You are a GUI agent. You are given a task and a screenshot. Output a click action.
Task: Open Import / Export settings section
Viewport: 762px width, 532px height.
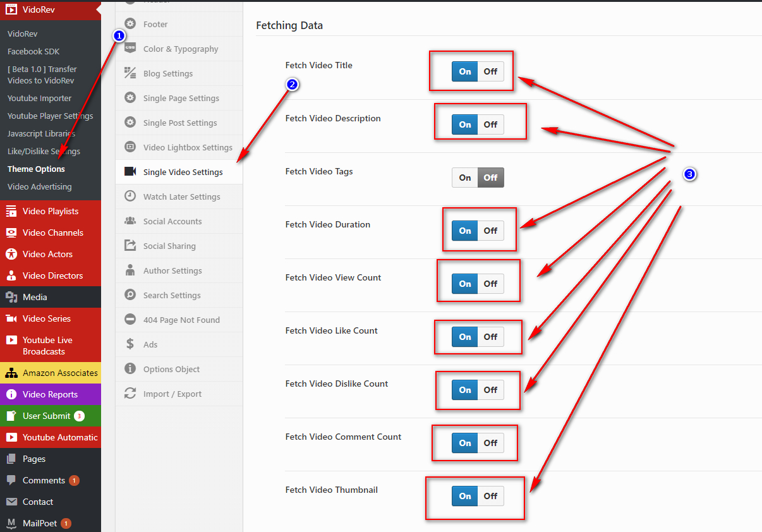(x=172, y=394)
